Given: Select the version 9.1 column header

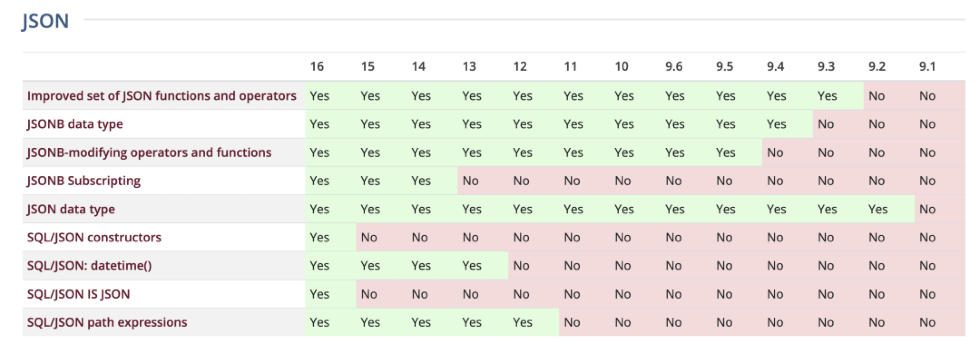Looking at the screenshot, I should pyautogui.click(x=927, y=67).
